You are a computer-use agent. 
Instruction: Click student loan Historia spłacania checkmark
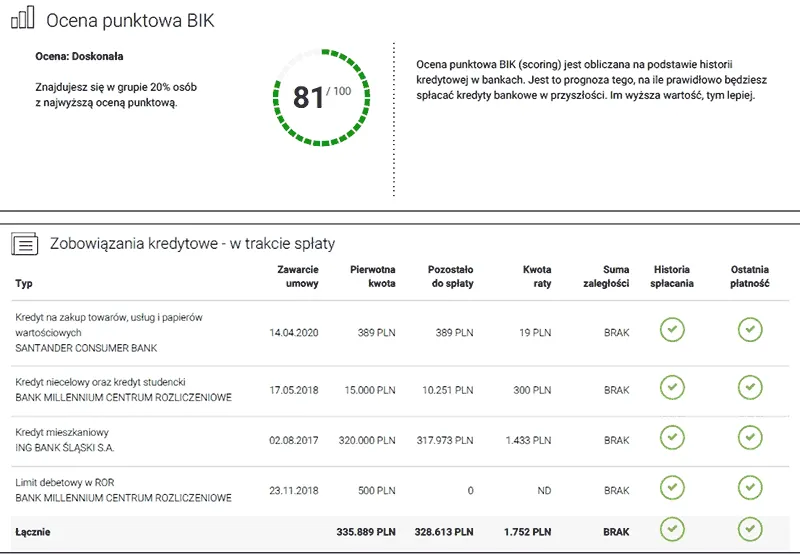coord(672,387)
